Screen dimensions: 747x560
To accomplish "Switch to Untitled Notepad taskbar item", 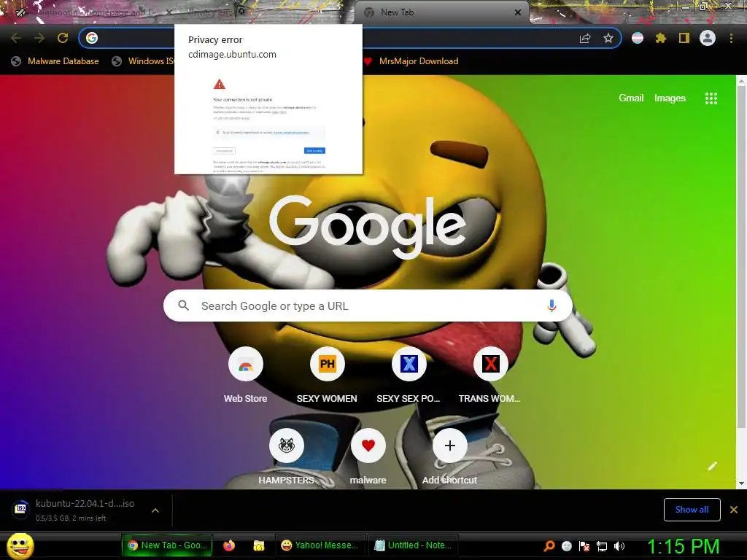I will click(x=413, y=545).
